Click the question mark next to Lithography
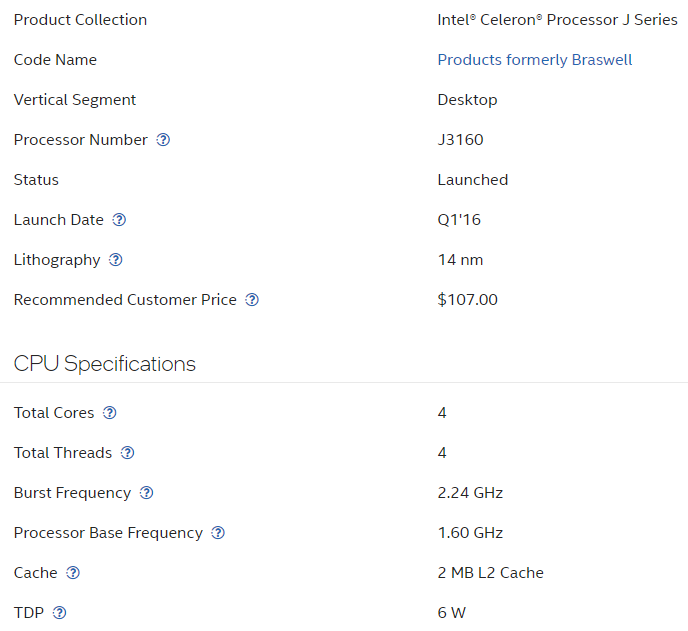Image resolution: width=688 pixels, height=631 pixels. tap(116, 260)
